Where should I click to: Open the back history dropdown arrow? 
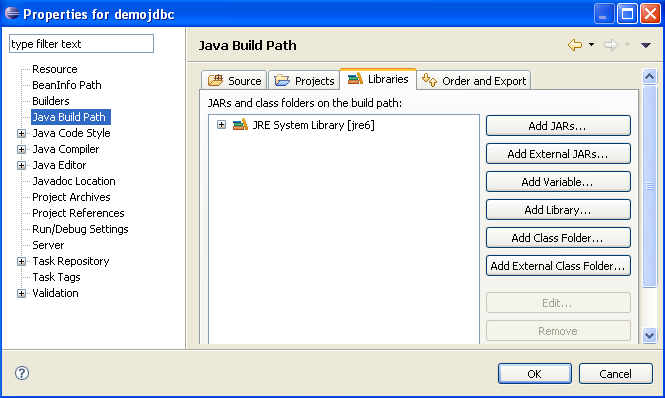[x=591, y=45]
